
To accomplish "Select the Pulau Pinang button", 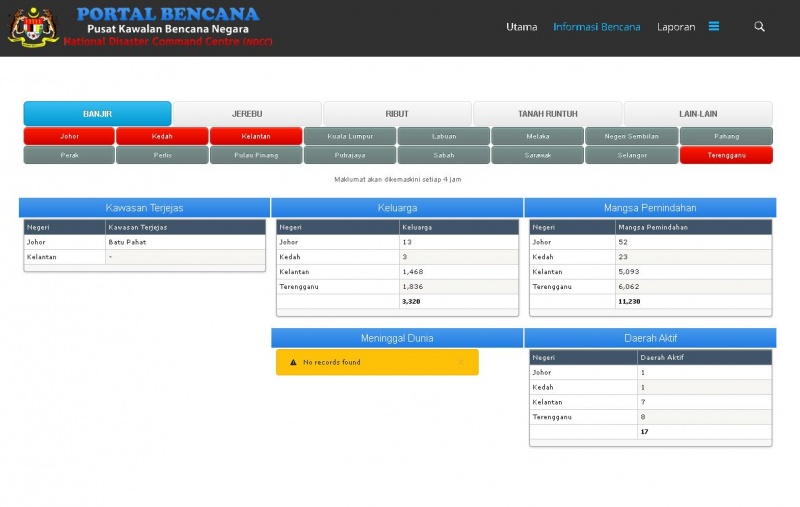I will 256,155.
